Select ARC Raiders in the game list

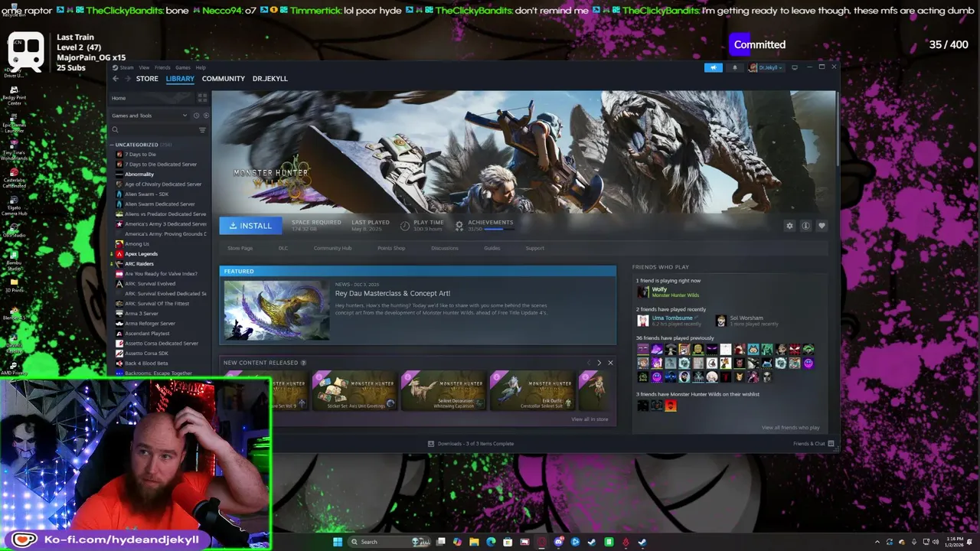pos(139,264)
